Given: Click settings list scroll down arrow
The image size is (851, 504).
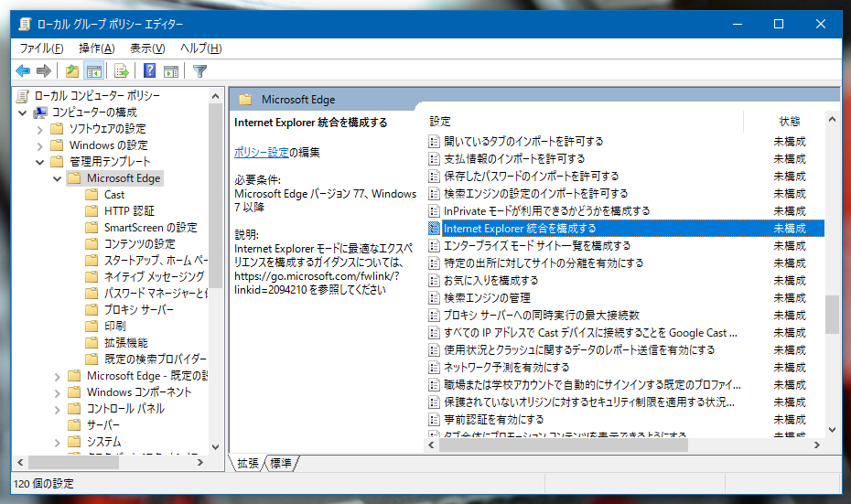Looking at the screenshot, I should 832,430.
